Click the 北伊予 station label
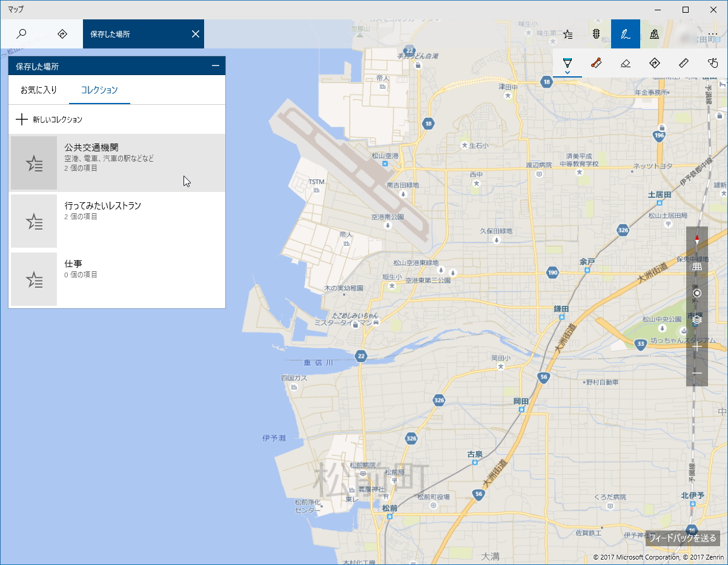This screenshot has height=565, width=728. [692, 495]
